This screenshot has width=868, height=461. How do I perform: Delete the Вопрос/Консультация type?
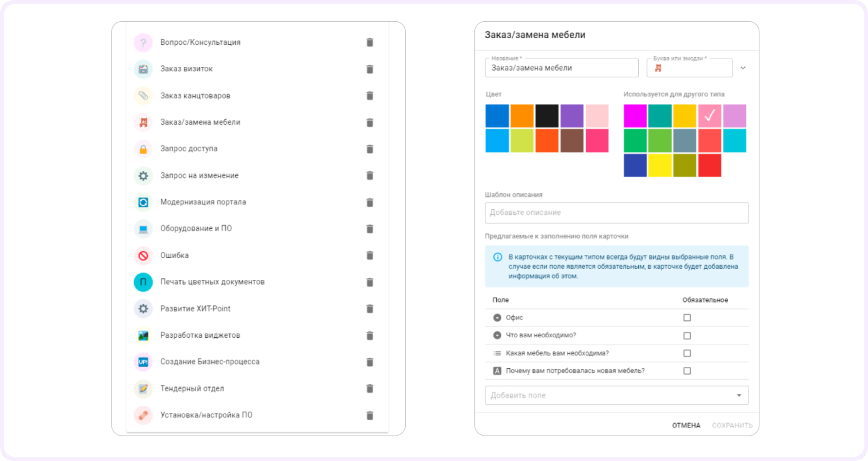[x=370, y=42]
